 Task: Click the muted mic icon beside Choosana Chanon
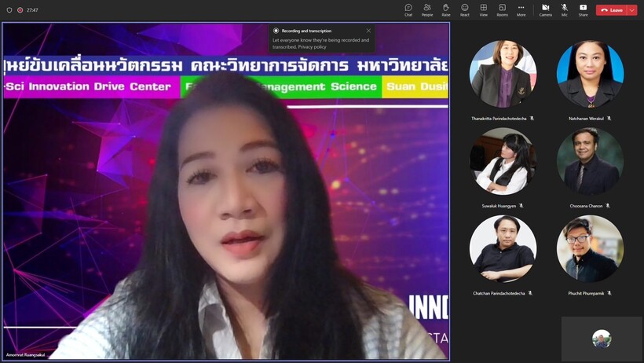pyautogui.click(x=608, y=206)
